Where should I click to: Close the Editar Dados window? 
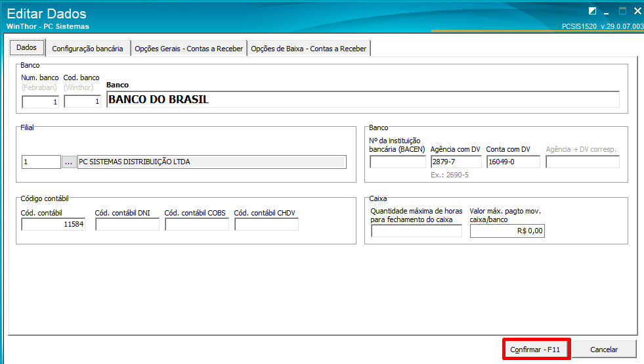(637, 11)
